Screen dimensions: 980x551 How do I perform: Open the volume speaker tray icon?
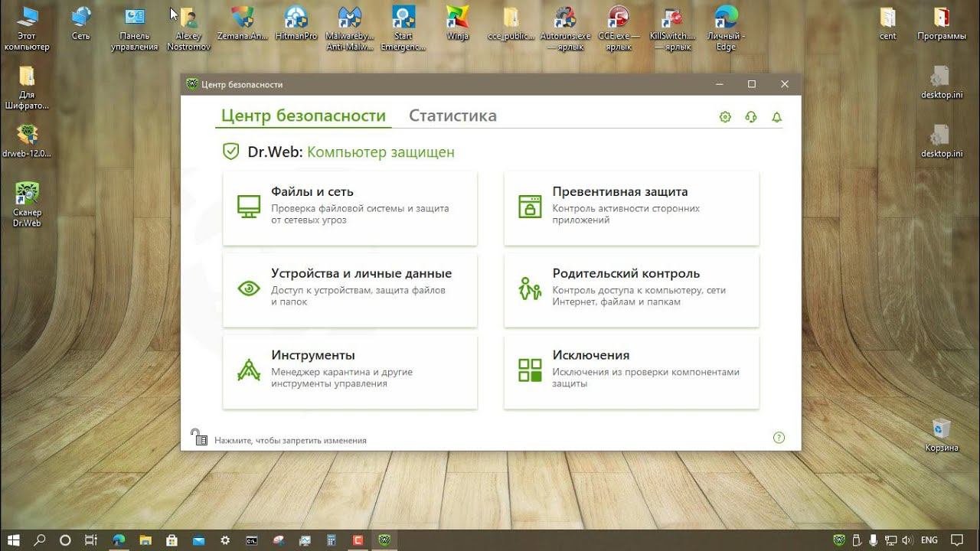pyautogui.click(x=906, y=540)
